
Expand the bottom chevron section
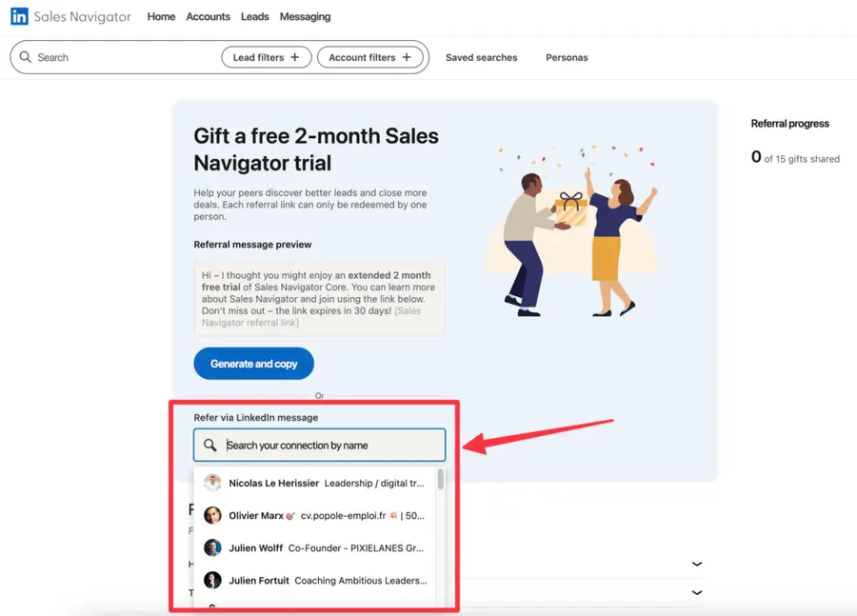tap(696, 592)
